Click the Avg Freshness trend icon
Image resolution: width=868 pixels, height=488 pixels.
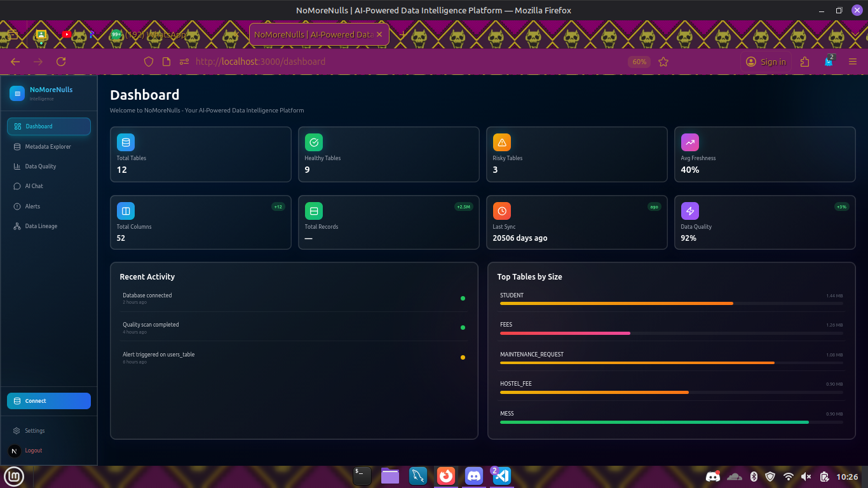[x=689, y=142]
